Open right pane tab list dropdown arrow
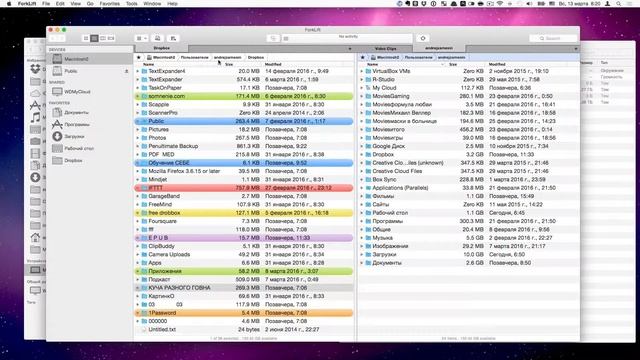 pos(576,49)
